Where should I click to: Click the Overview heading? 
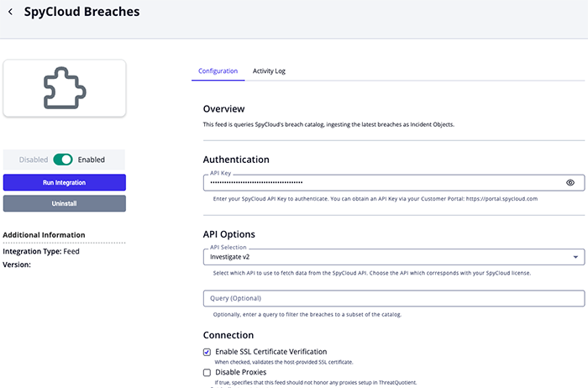click(224, 109)
